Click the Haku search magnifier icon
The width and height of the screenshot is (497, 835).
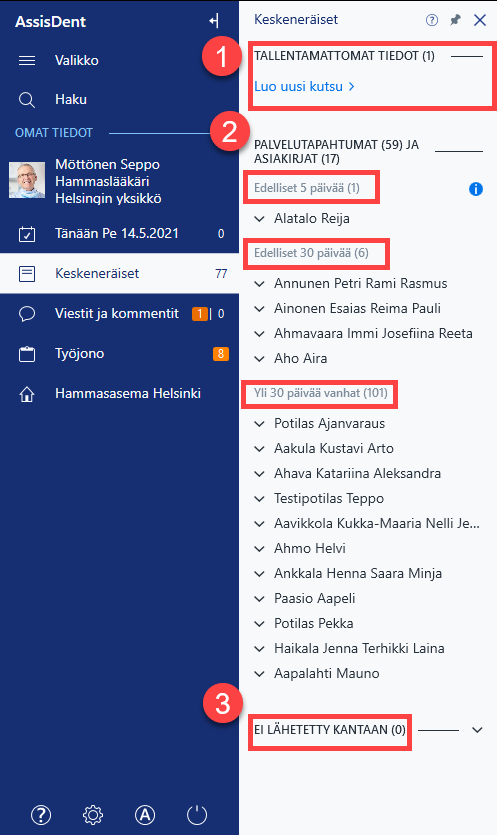(27, 100)
